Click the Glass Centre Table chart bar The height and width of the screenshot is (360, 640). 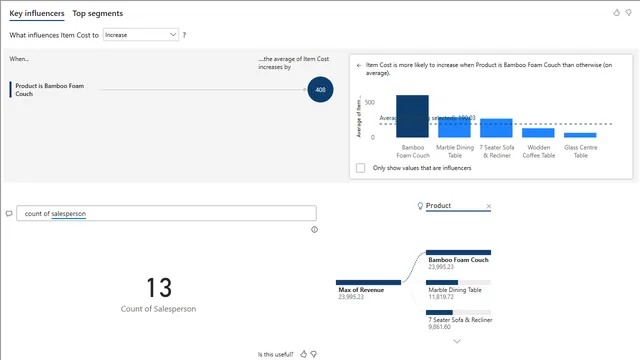point(580,135)
